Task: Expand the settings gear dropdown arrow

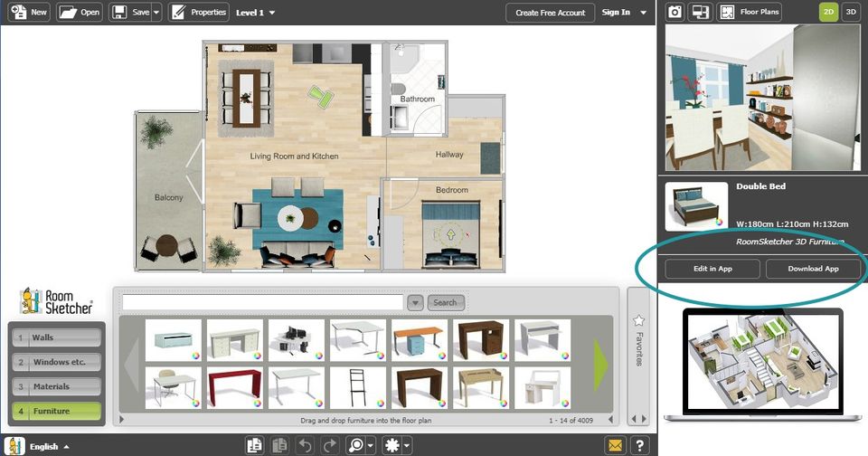Action: pos(408,445)
